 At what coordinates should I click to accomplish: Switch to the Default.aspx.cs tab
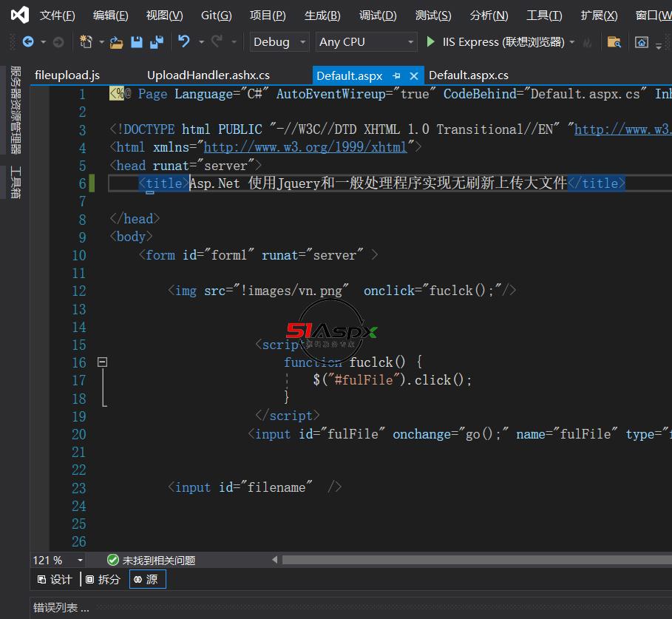pyautogui.click(x=469, y=75)
